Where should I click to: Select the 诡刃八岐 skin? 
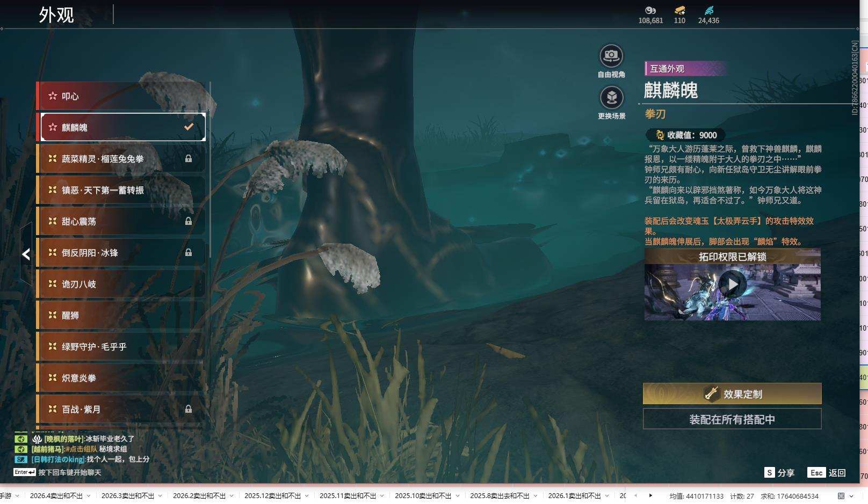(x=121, y=284)
